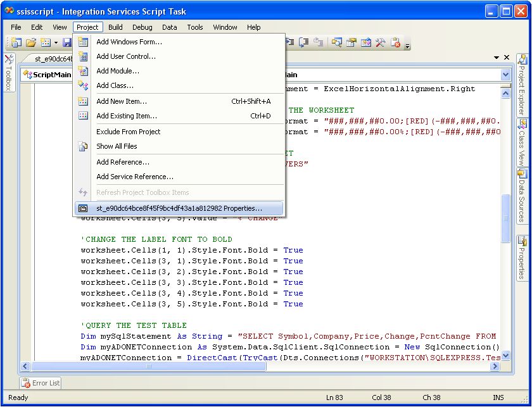Open the Project Explorer side panel
Viewport: 532px width, 407px height.
522,84
